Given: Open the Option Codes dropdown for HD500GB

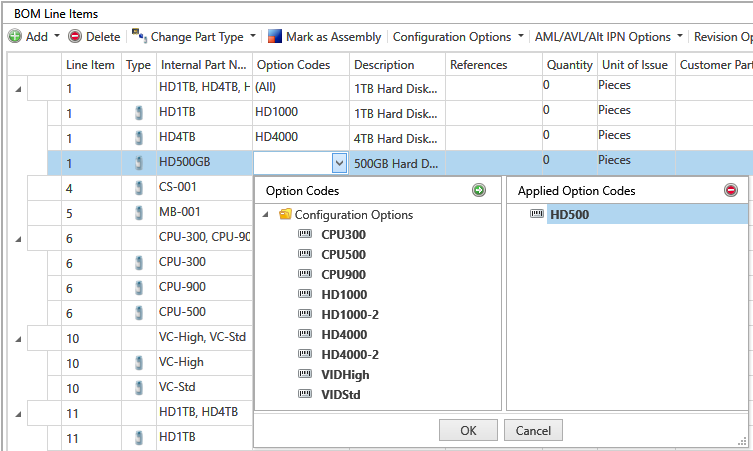Looking at the screenshot, I should pos(339,161).
